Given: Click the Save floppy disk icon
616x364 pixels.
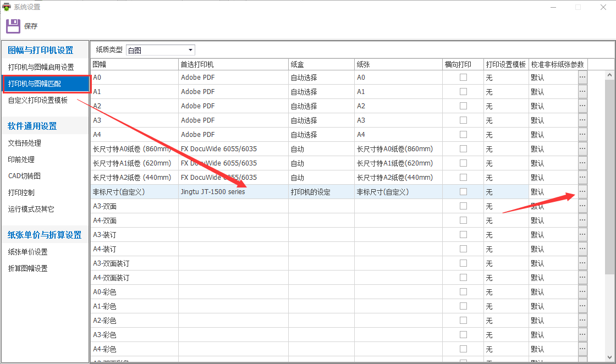Looking at the screenshot, I should pos(13,26).
